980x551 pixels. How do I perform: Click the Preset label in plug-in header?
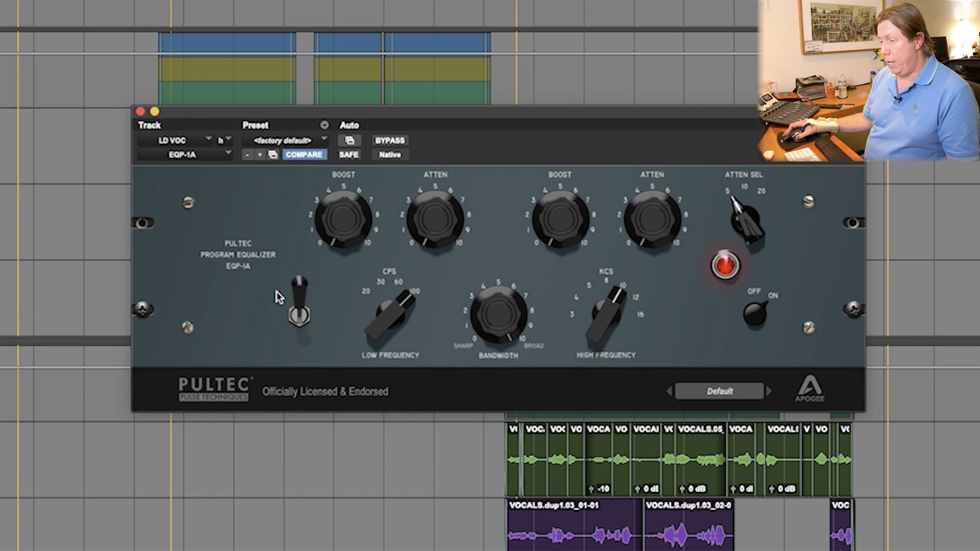pyautogui.click(x=255, y=125)
